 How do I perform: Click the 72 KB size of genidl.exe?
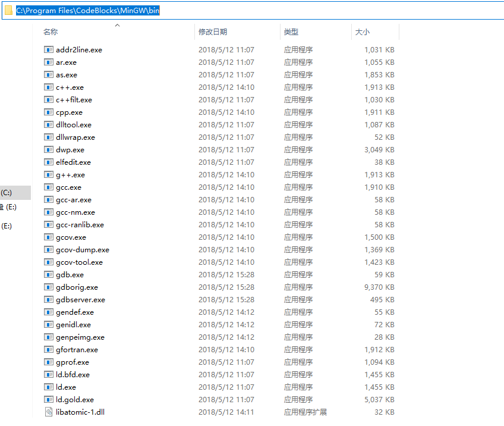tap(385, 325)
